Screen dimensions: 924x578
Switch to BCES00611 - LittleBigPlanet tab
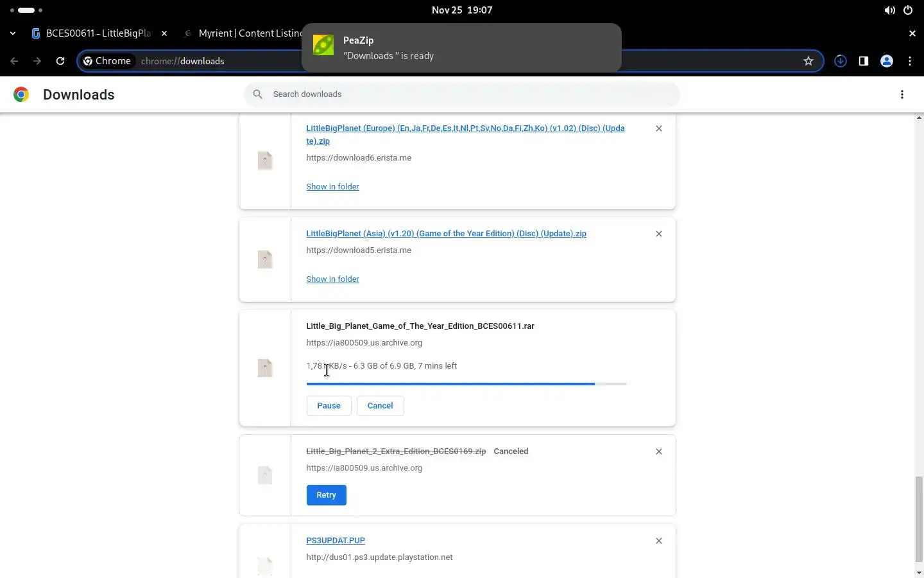coord(98,33)
